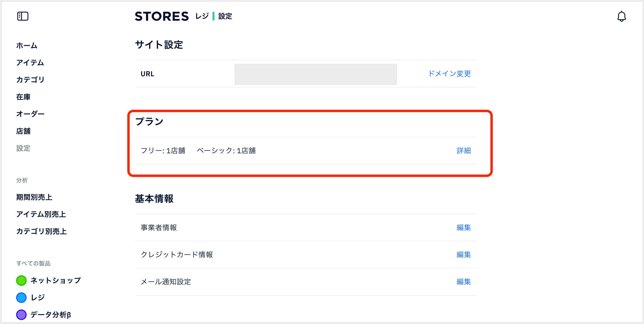The width and height of the screenshot is (644, 324).
Task: Open the notification bell
Action: [621, 16]
